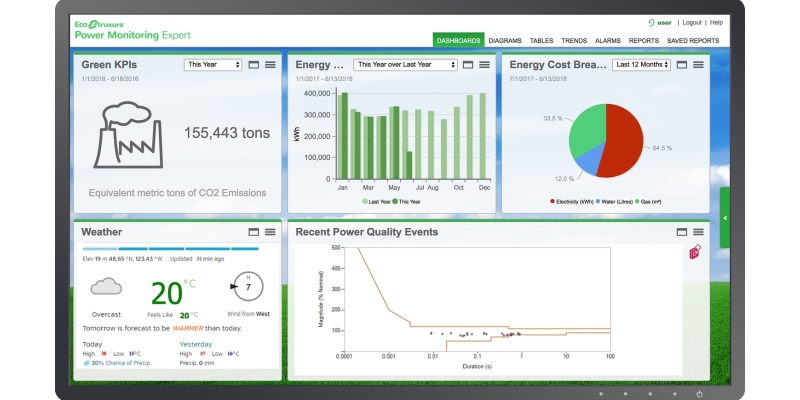This screenshot has width=800, height=400.
Task: Toggle the This Year legend series
Action: click(408, 201)
